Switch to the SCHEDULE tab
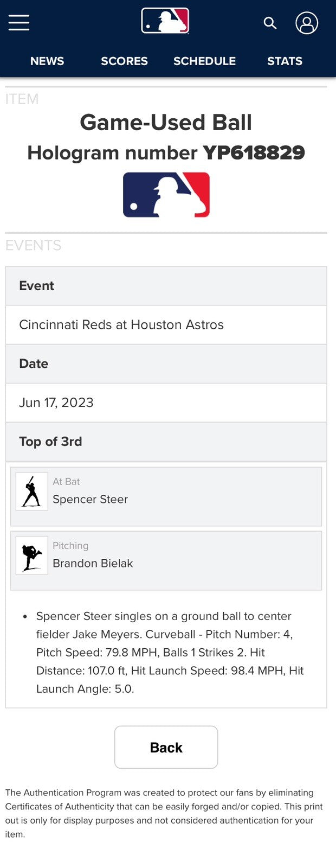The height and width of the screenshot is (868, 336). coord(204,61)
